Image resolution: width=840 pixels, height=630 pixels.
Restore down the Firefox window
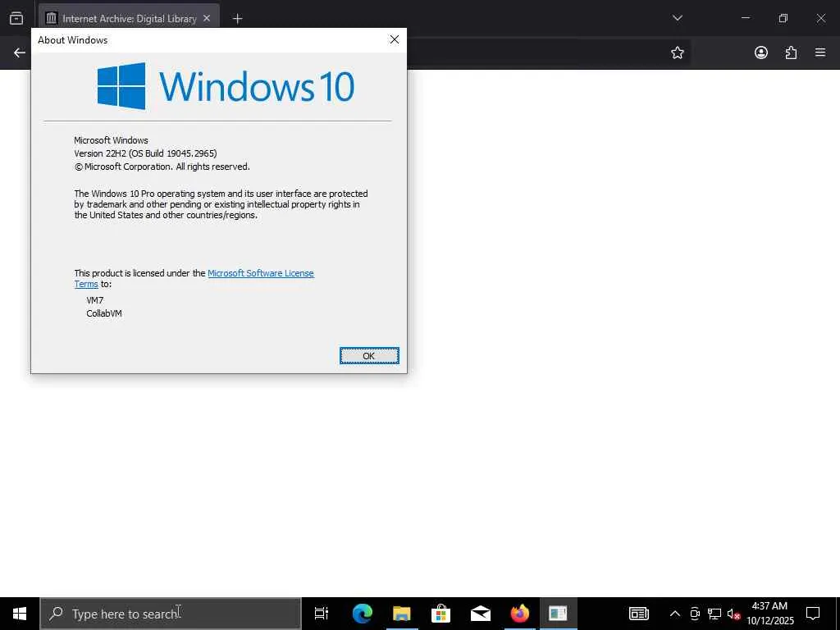pos(783,18)
